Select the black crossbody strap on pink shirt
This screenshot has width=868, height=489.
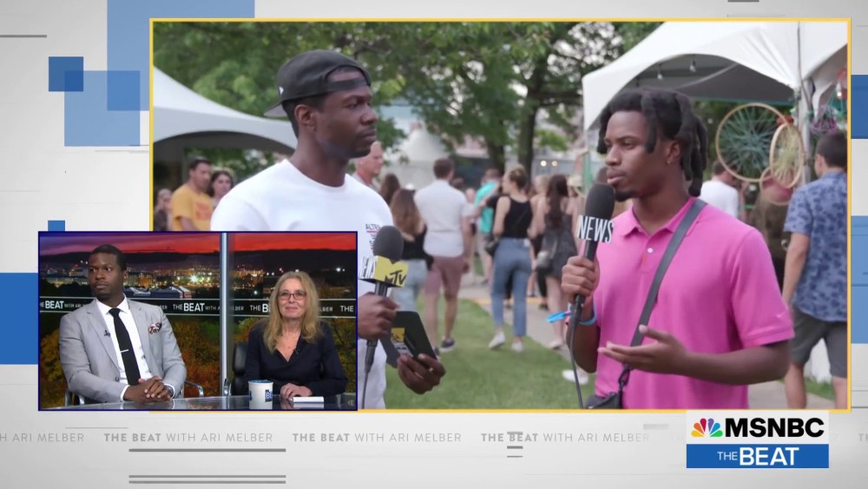pos(660,278)
